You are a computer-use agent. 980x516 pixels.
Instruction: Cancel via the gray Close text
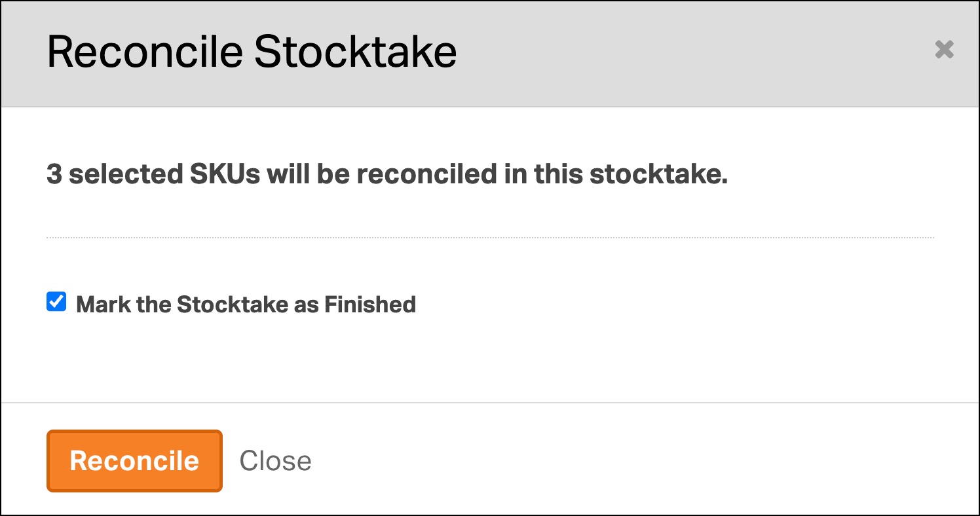[275, 461]
